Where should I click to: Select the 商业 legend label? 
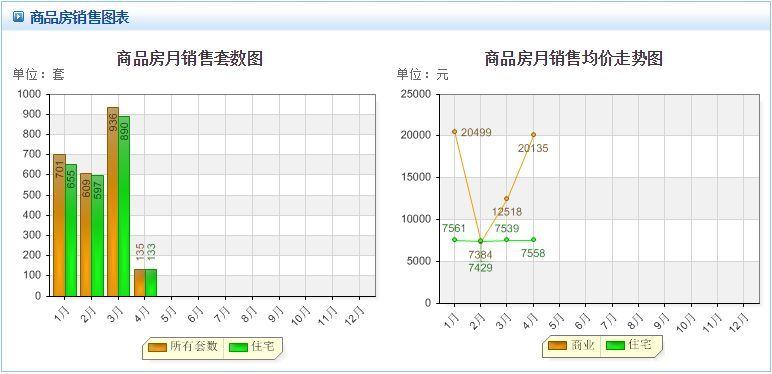[x=583, y=345]
